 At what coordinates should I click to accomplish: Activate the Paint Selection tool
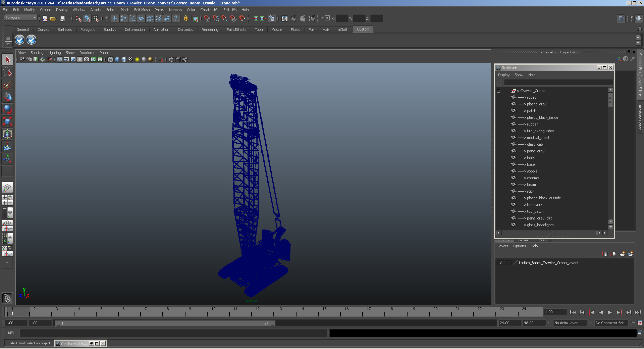7,85
